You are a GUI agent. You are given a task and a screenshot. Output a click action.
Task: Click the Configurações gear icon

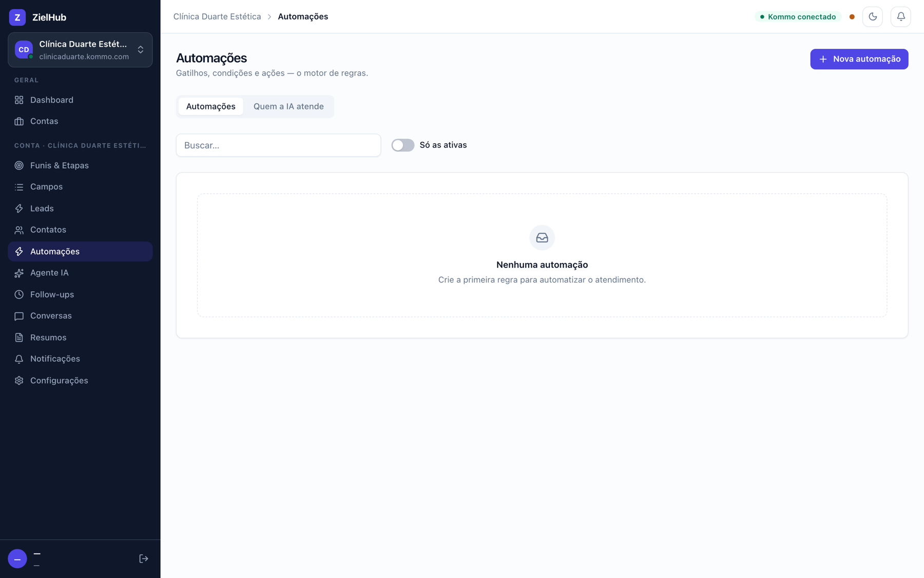click(19, 381)
